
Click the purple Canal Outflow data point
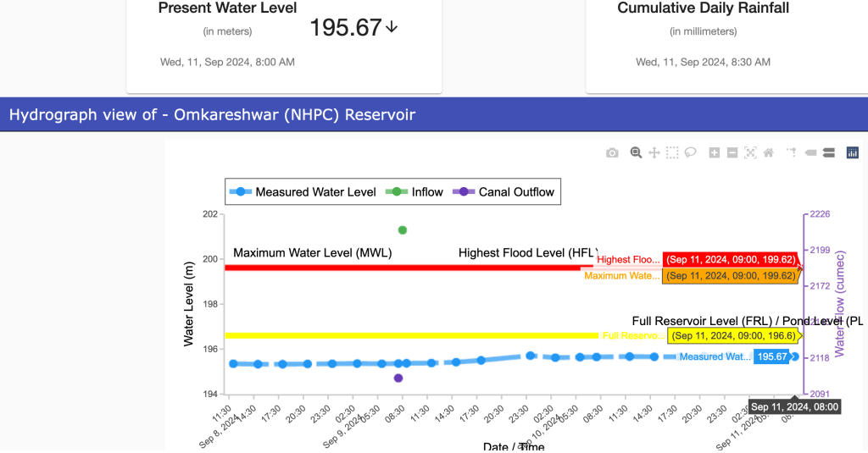[x=398, y=378]
